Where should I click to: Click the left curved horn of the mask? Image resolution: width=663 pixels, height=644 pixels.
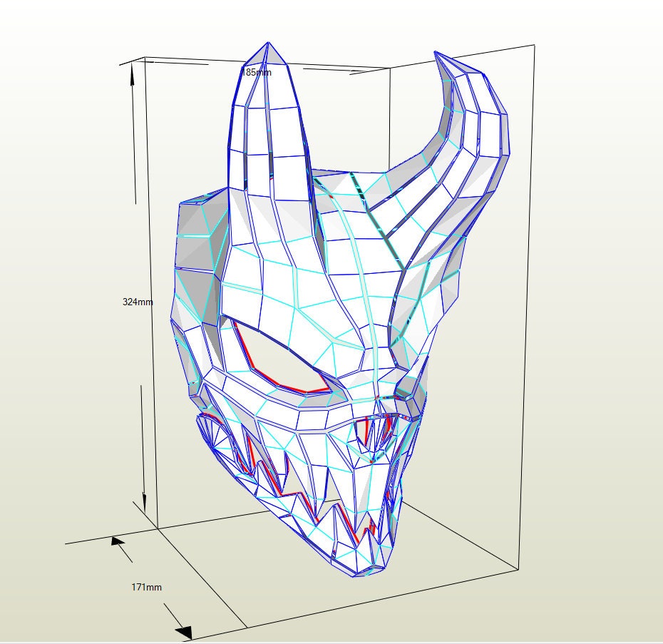coord(463,114)
